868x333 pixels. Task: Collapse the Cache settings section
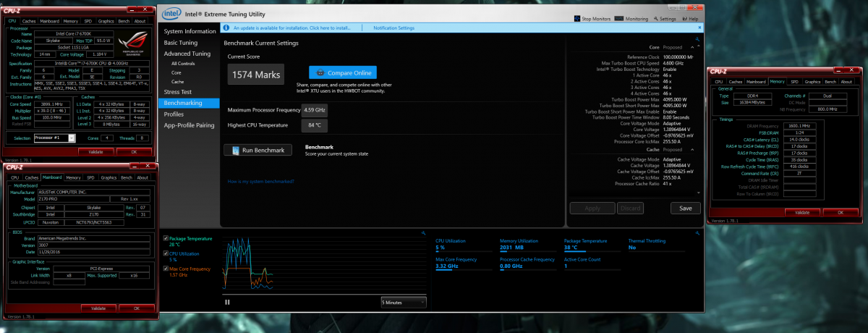pyautogui.click(x=692, y=150)
